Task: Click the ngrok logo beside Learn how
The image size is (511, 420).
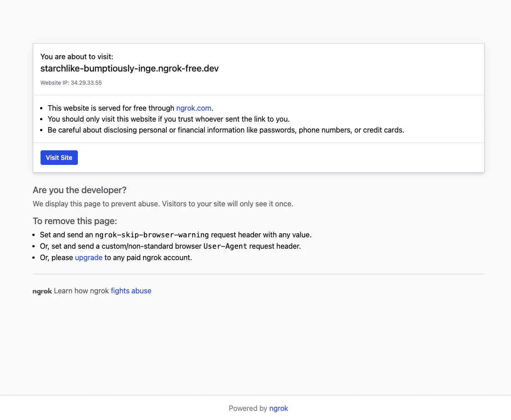Action: (x=42, y=291)
